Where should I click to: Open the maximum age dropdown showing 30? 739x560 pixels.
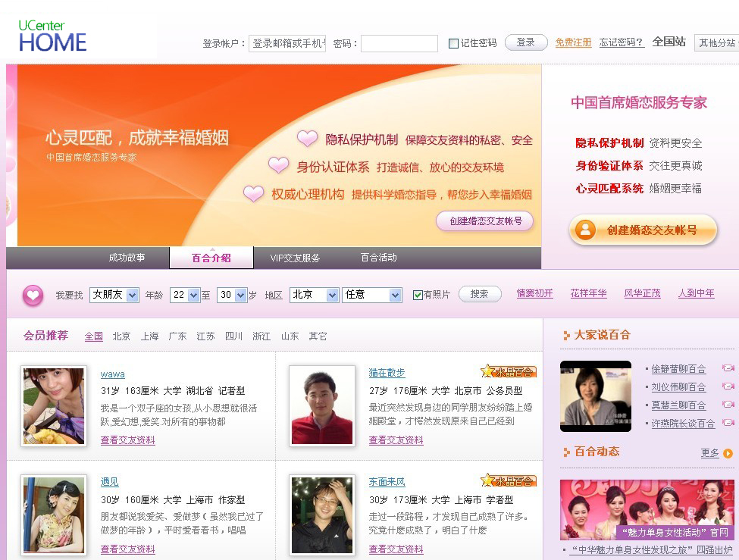233,295
